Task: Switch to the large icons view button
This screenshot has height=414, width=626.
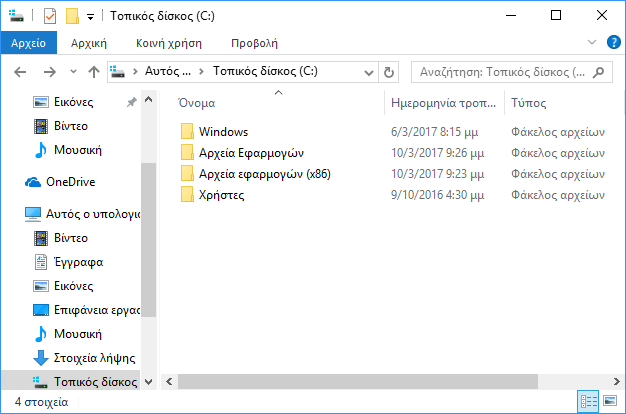Action: coord(610,401)
